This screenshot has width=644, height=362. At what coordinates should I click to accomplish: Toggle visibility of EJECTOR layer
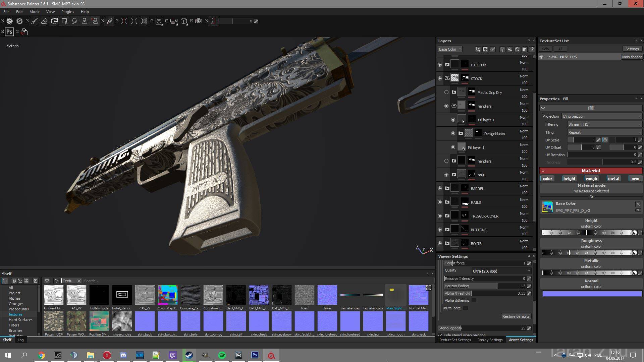point(440,65)
